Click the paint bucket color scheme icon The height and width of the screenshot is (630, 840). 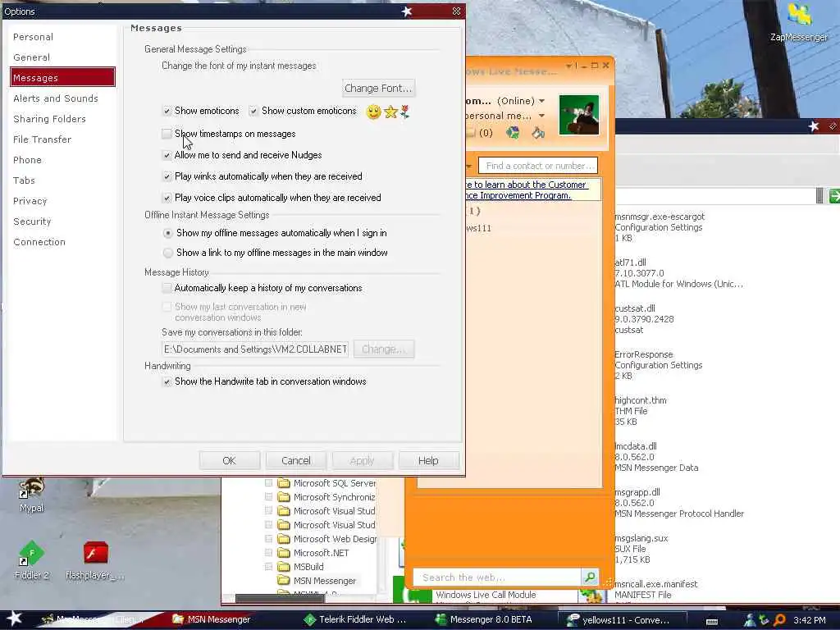pos(538,132)
